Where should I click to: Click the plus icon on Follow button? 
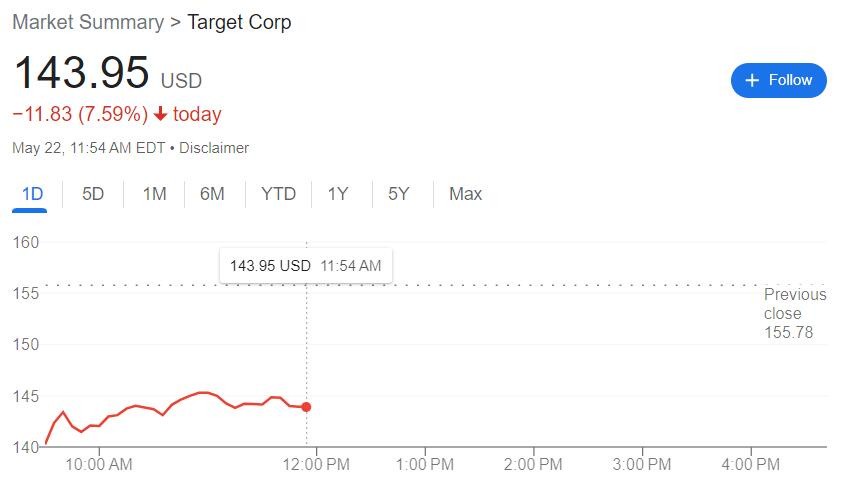(x=752, y=80)
